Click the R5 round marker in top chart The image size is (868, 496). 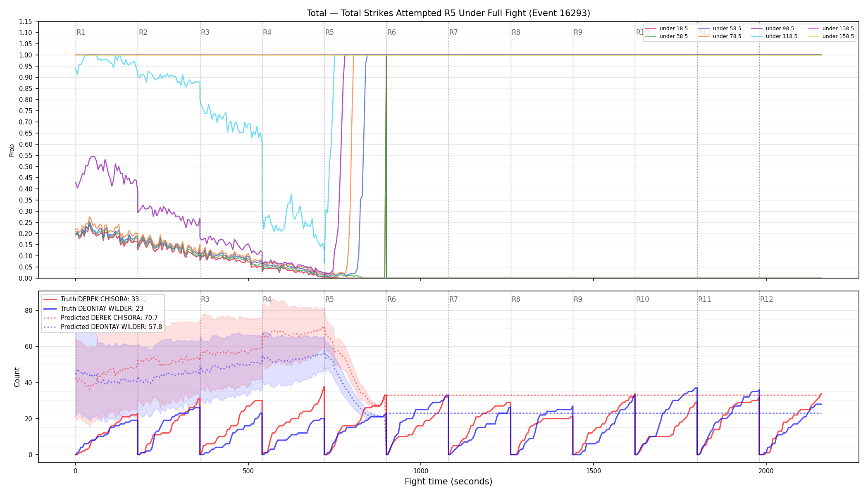click(x=329, y=32)
